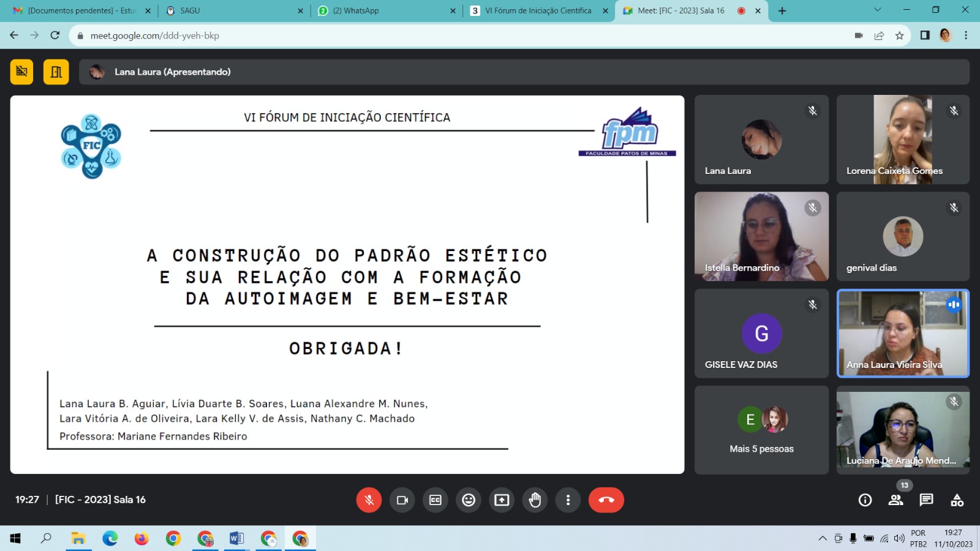Open the activities shapes icon

pyautogui.click(x=957, y=500)
